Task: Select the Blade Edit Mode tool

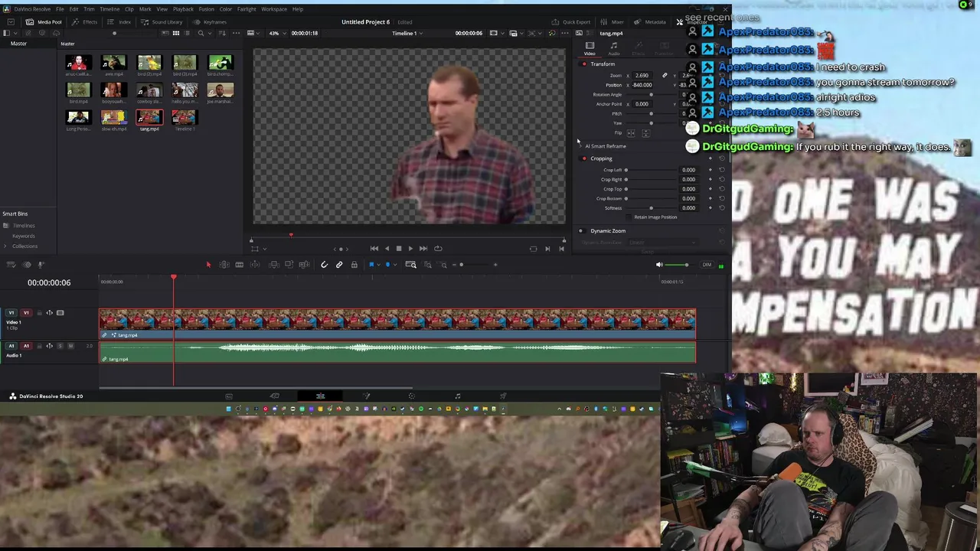Action: tap(240, 265)
